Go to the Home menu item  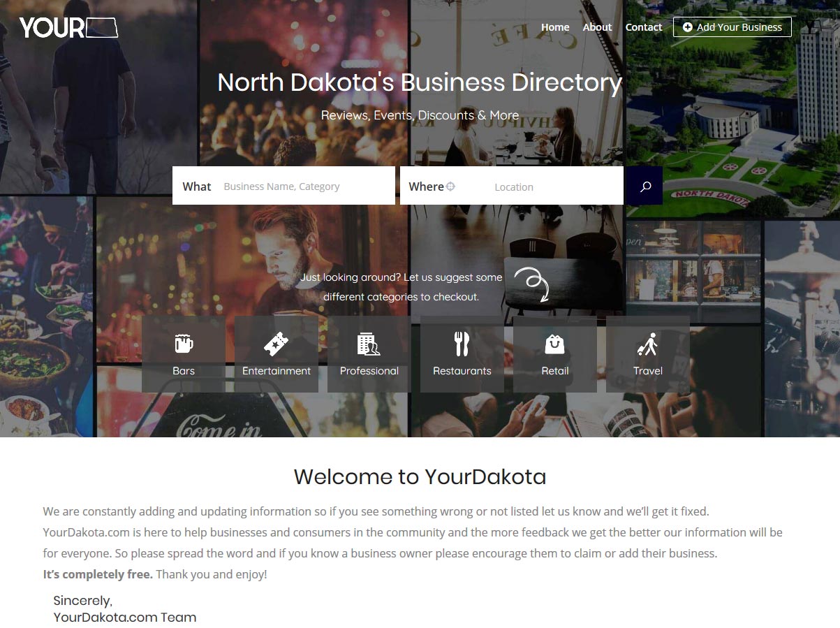coord(555,27)
